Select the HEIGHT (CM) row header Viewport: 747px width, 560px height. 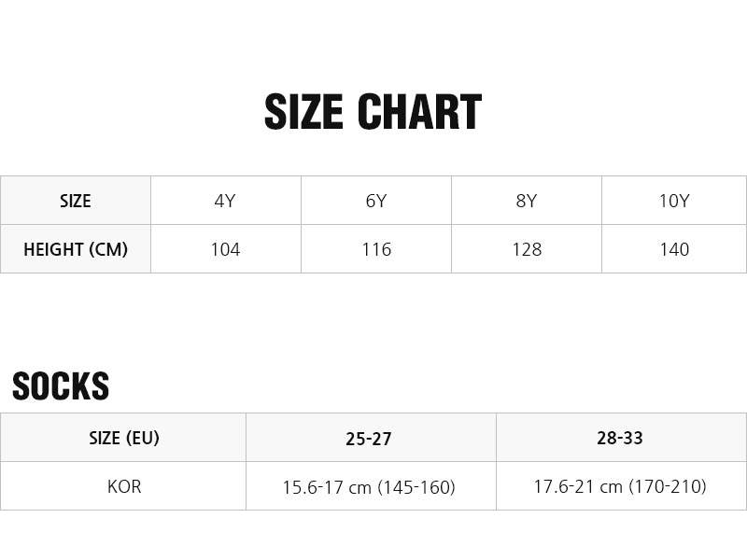click(75, 249)
